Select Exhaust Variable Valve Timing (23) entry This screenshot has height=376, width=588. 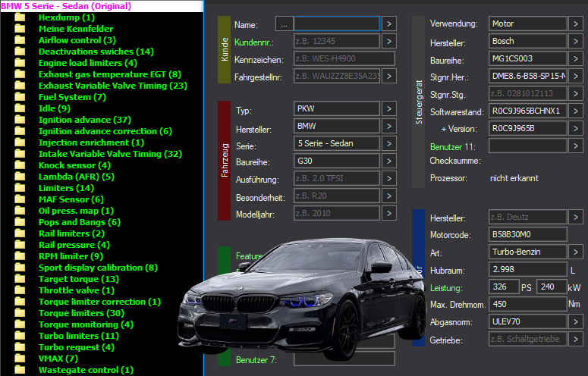[x=113, y=86]
